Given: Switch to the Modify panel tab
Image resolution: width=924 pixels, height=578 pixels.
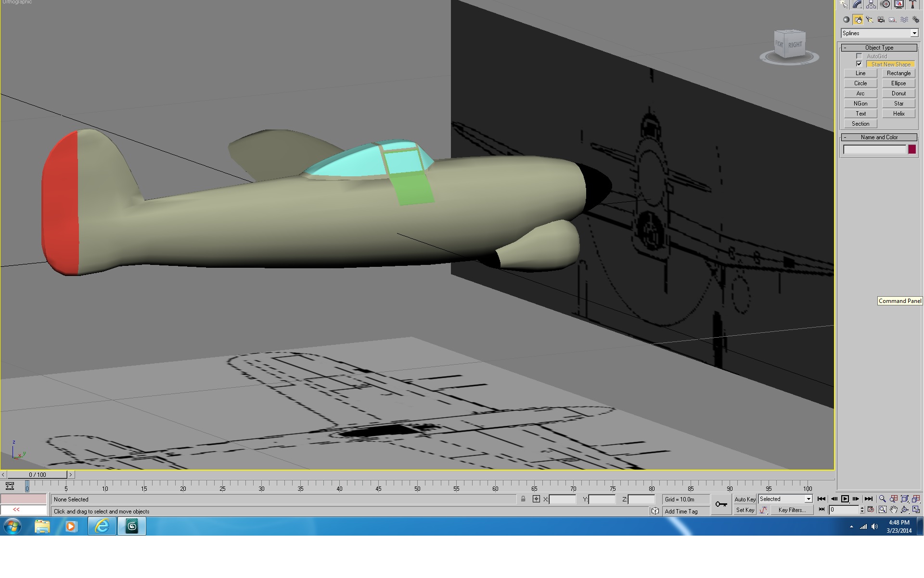Looking at the screenshot, I should click(858, 5).
